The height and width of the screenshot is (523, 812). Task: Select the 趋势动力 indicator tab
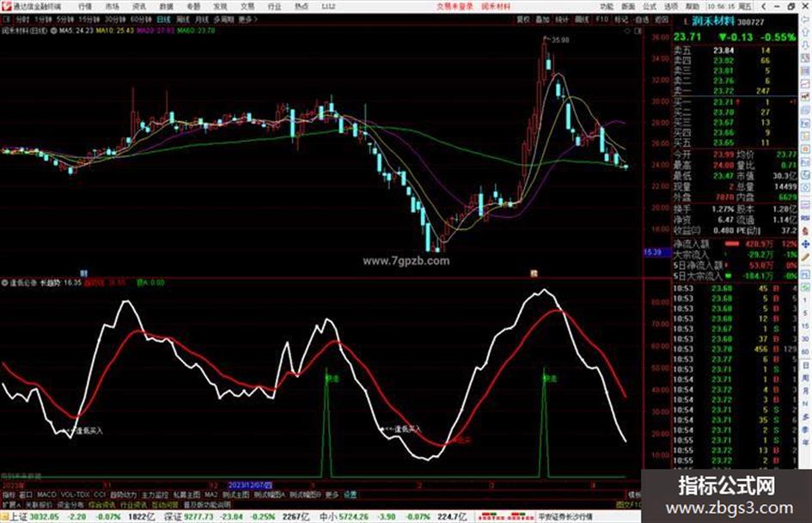(x=123, y=495)
